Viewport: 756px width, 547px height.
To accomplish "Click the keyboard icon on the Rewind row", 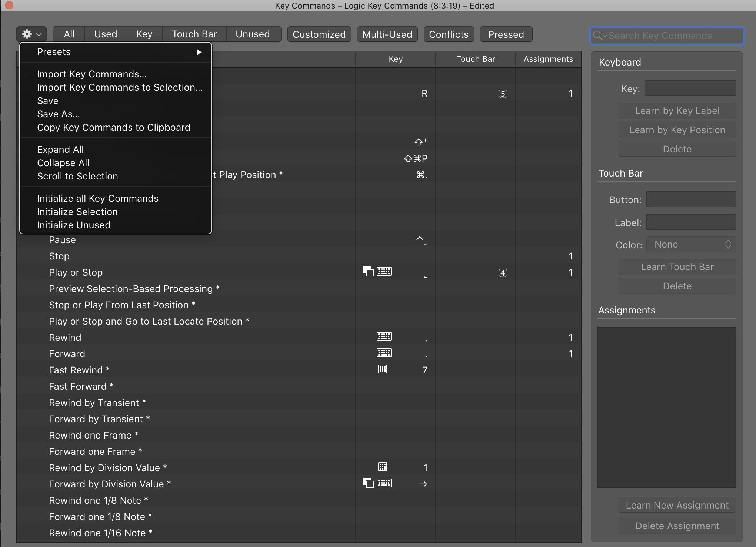I will (x=384, y=336).
